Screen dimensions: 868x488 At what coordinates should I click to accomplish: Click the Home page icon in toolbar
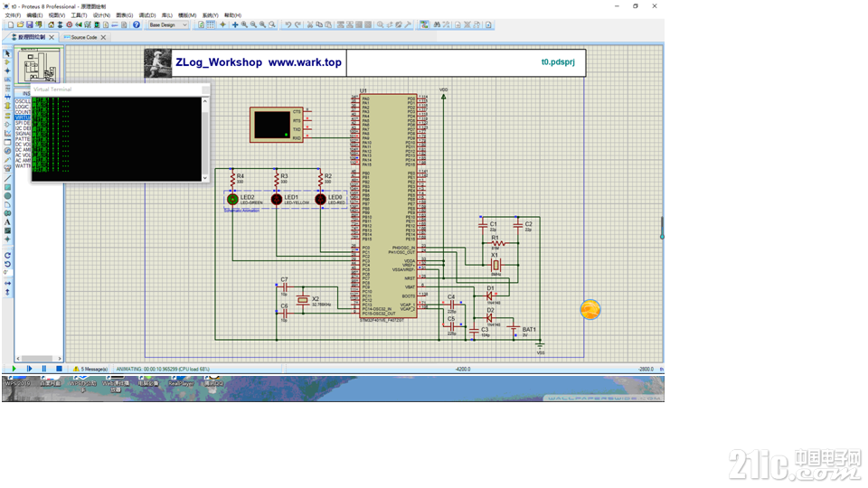click(51, 25)
